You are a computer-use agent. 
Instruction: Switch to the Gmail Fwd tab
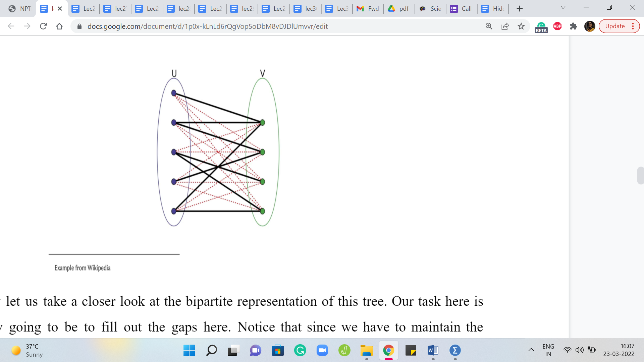[368, 9]
